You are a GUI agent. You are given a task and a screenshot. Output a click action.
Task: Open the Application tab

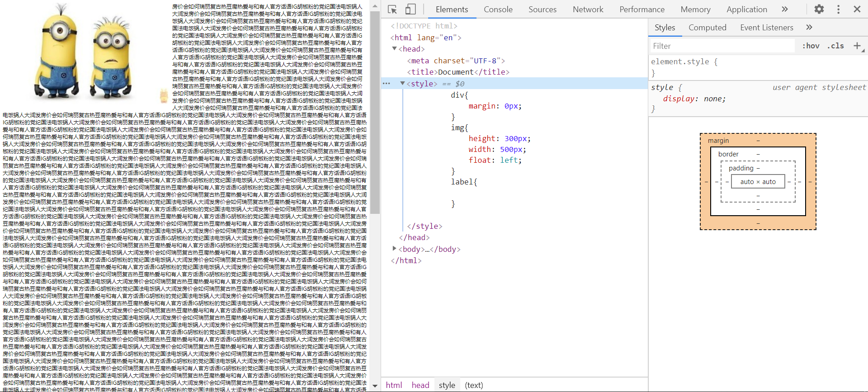click(x=747, y=9)
